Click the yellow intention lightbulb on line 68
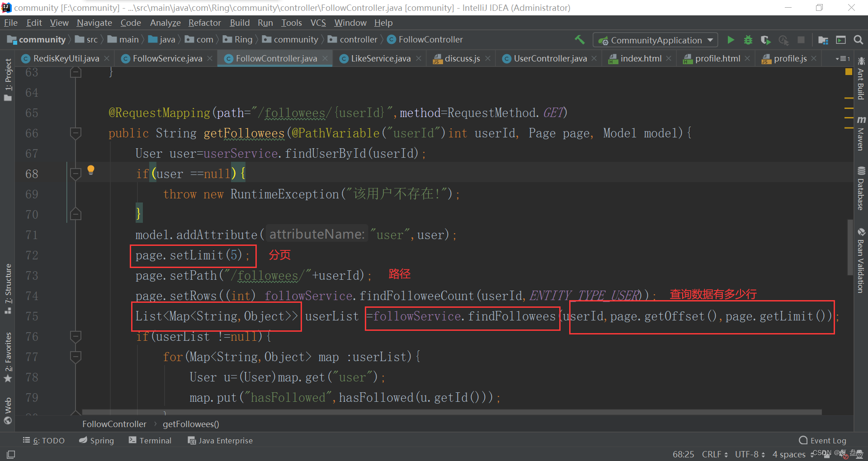Viewport: 868px width, 461px height. point(91,170)
